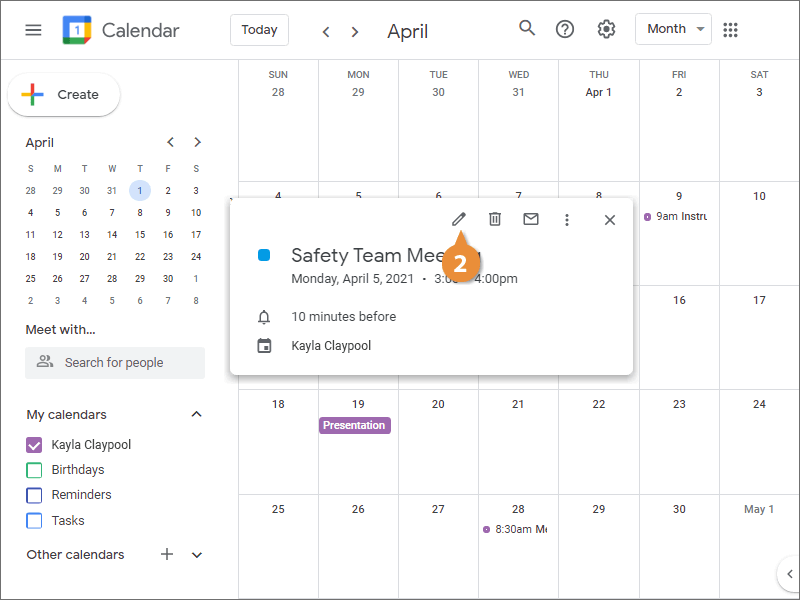Open the Presentation event on April 19
Image resolution: width=800 pixels, height=600 pixels.
coord(355,426)
